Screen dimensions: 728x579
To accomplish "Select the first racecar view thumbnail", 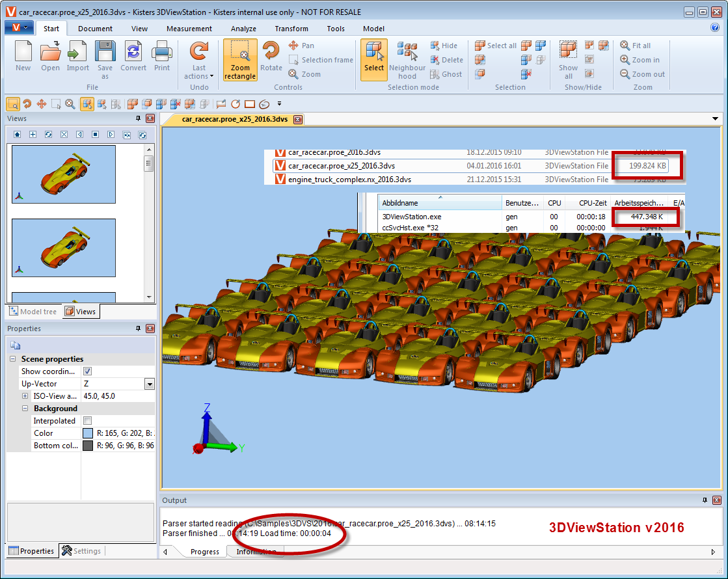I will (x=64, y=174).
